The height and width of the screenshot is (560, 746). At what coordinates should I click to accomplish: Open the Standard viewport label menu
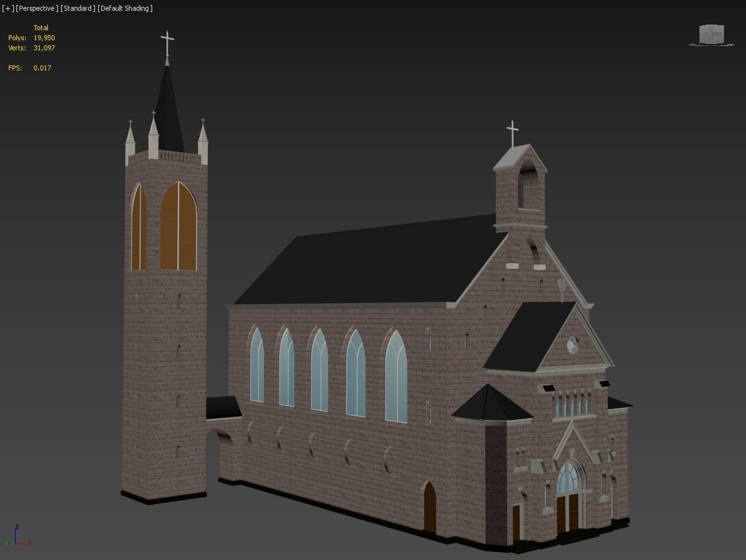click(x=77, y=8)
